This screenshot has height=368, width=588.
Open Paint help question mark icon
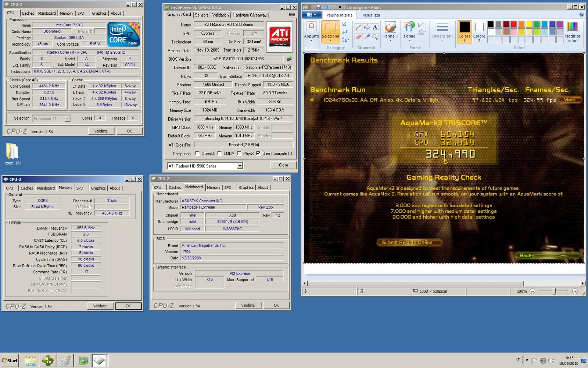coord(581,15)
